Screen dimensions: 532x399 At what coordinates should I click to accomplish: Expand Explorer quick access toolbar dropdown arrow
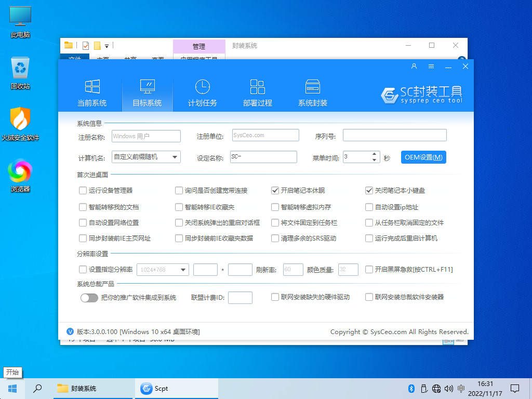pyautogui.click(x=107, y=46)
